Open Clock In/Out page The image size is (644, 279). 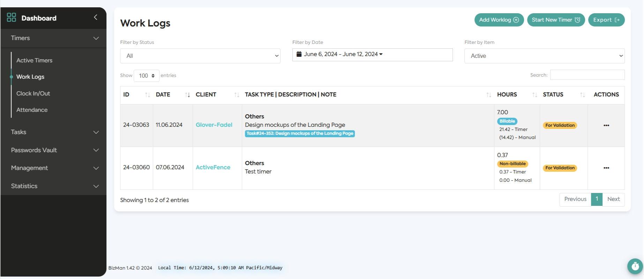pyautogui.click(x=33, y=93)
